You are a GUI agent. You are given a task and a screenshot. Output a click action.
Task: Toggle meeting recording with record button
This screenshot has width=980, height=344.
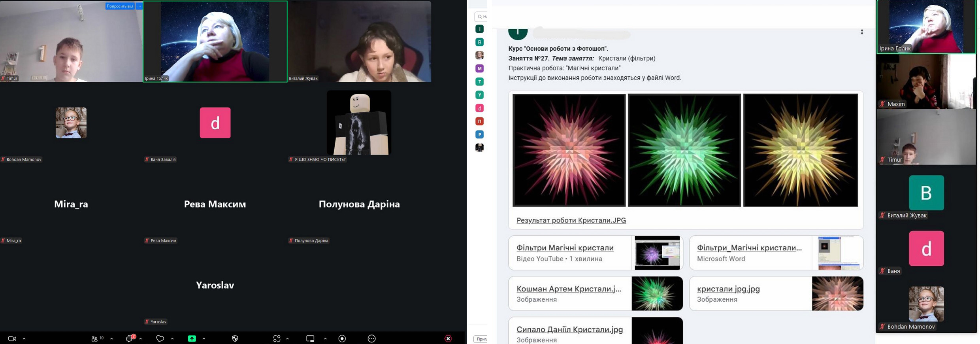342,339
